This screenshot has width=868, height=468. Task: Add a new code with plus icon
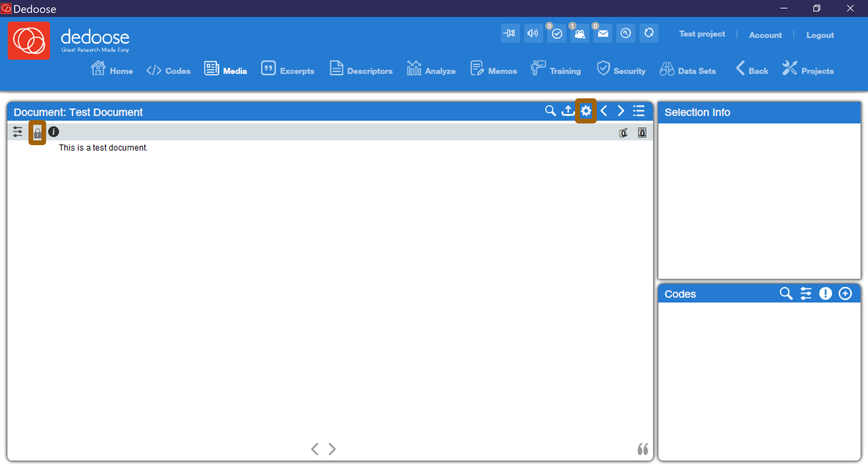tap(845, 293)
